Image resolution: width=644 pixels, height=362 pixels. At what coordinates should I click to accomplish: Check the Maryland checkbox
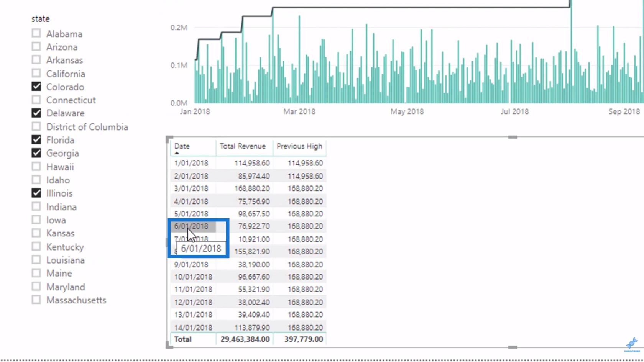[36, 287]
